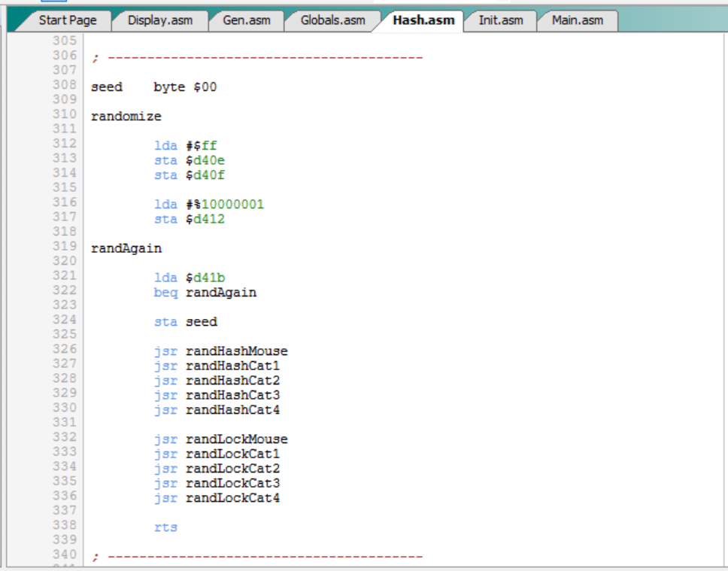Image resolution: width=728 pixels, height=571 pixels.
Task: Click line number 308 in the gutter
Action: pos(65,85)
